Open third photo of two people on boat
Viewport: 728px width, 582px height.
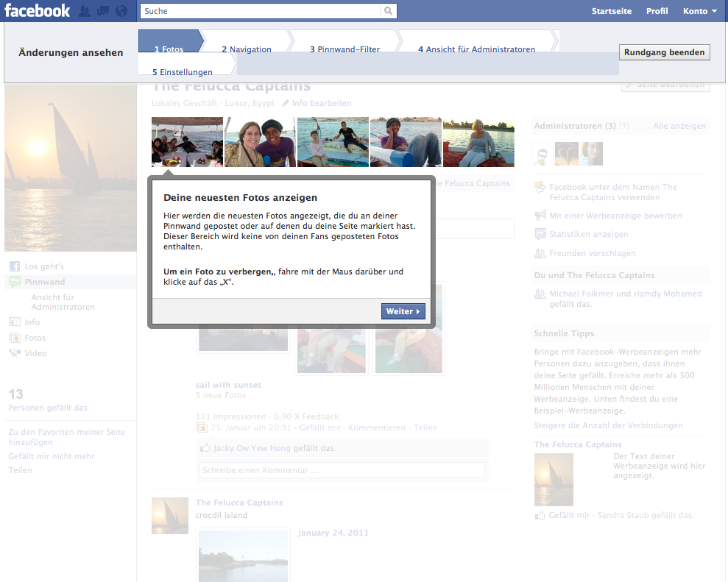point(333,142)
